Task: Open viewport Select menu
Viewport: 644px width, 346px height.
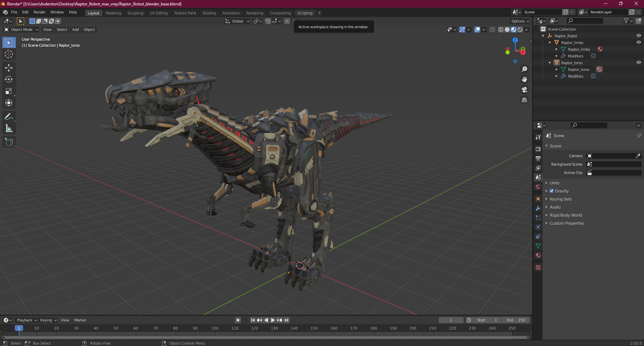Action: (62, 30)
